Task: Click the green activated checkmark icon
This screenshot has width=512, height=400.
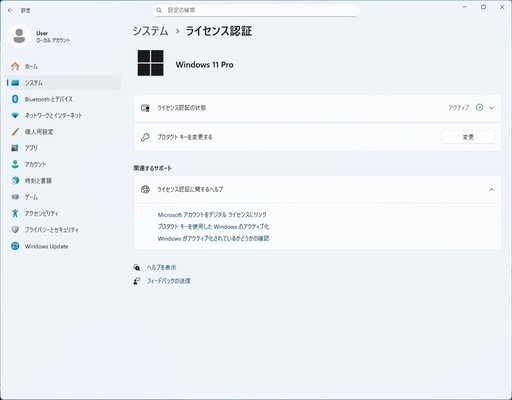Action: (x=479, y=107)
